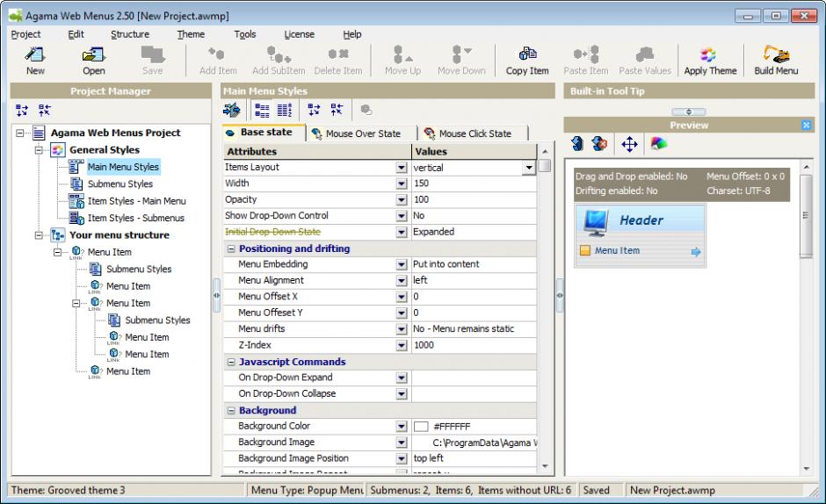Open the Help menu
Image resolution: width=826 pixels, height=504 pixels.
(x=351, y=34)
